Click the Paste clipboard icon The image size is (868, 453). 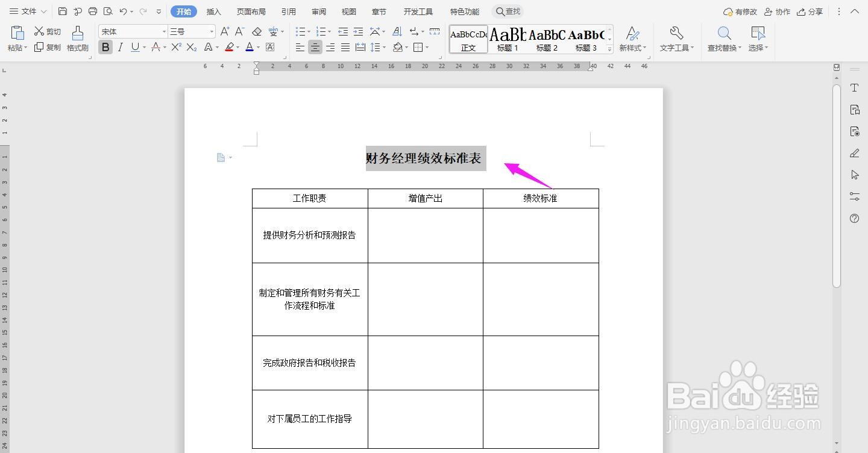pyautogui.click(x=17, y=33)
